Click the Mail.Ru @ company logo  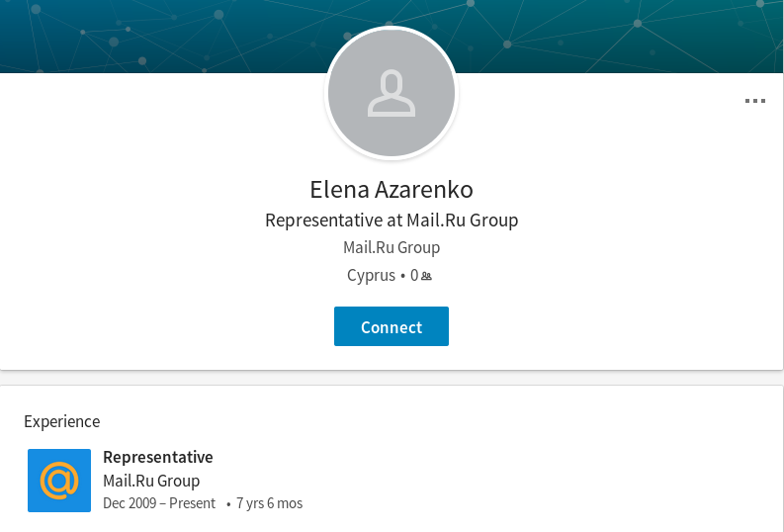[59, 481]
